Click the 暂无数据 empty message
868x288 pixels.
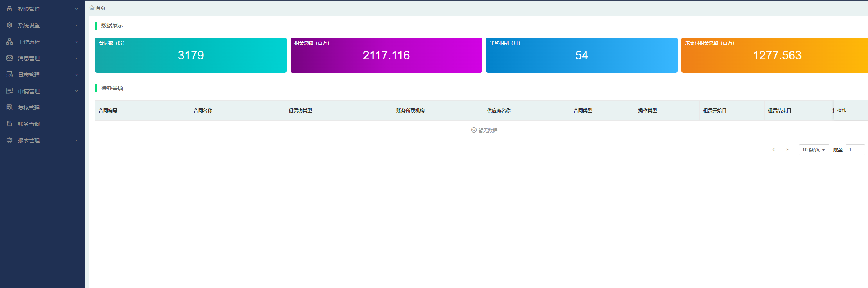pos(484,130)
